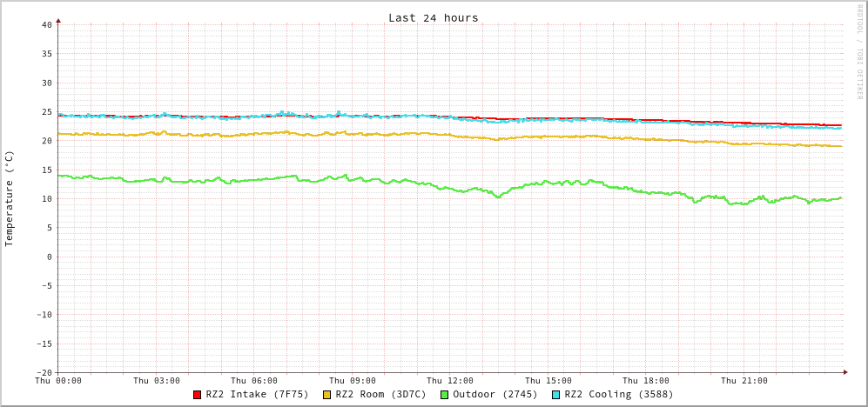Click the RRDTOOL / TOBI OETIKER watermark
868x407 pixels.
859,51
